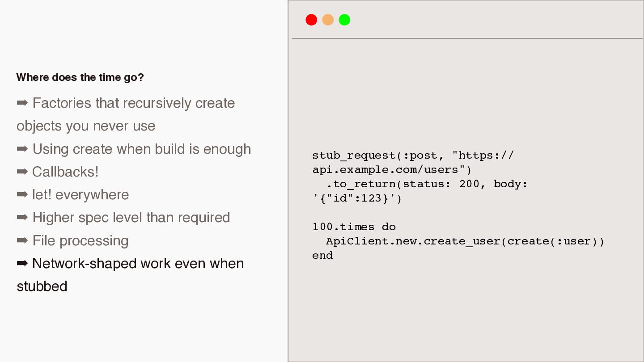Click the arrow beside Higher spec level bullet

[22, 218]
